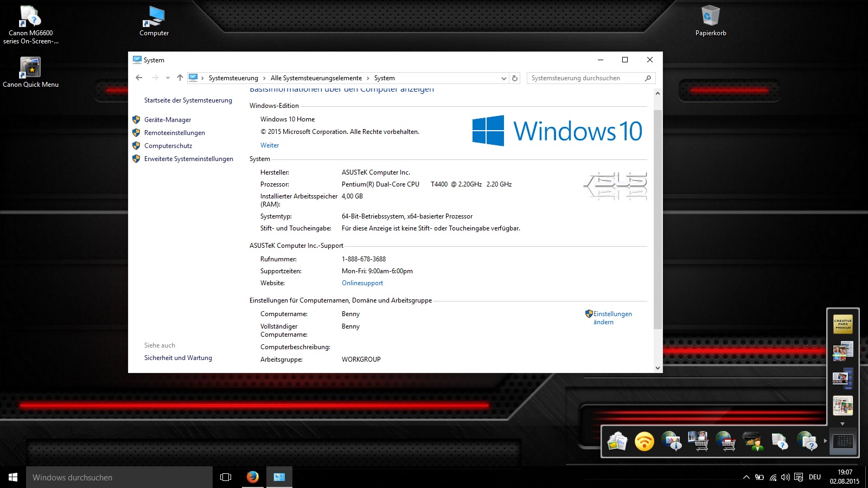Go forward with the forward arrow
This screenshot has height=488, width=868.
(155, 78)
